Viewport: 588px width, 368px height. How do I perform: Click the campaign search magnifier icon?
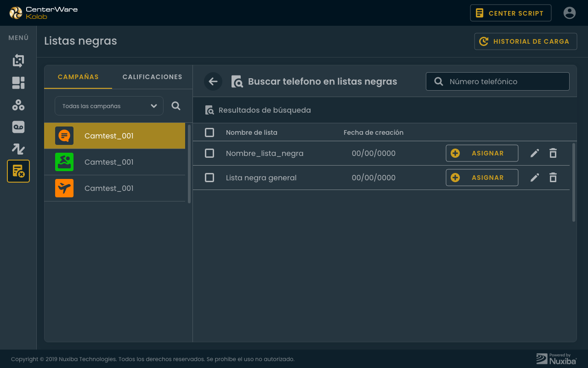coord(176,106)
